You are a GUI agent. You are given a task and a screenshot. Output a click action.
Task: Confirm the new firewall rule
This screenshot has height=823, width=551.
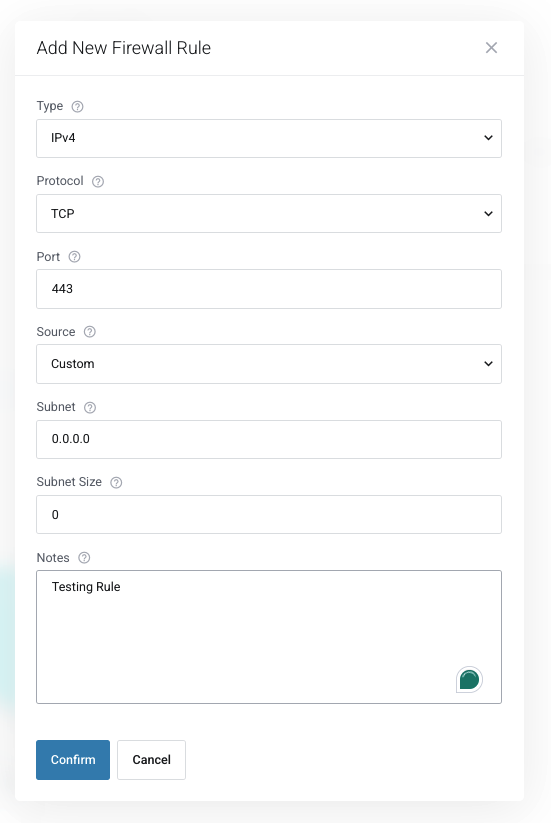[73, 759]
